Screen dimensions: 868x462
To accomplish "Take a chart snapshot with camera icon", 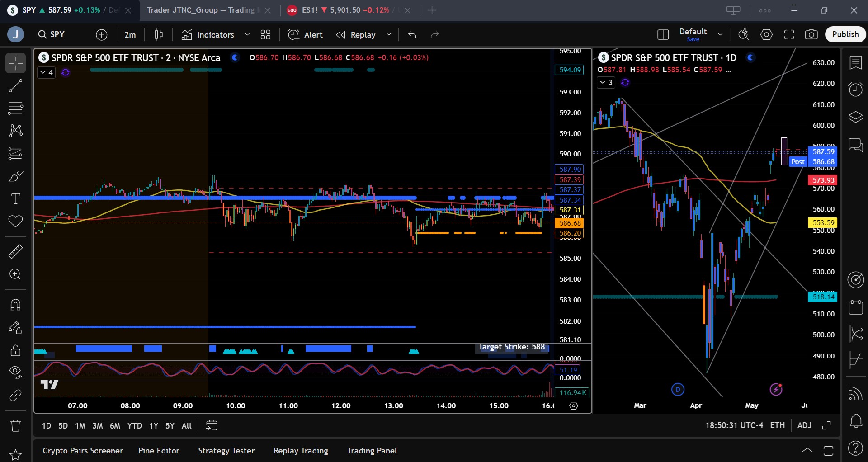I will (811, 35).
